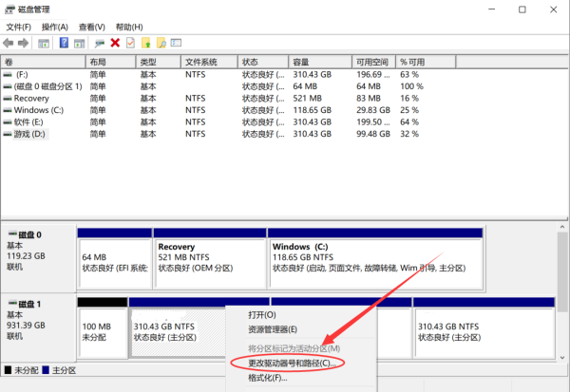The width and height of the screenshot is (570, 392).
Task: Click the Properties checkmark sheet icon
Action: click(x=130, y=43)
